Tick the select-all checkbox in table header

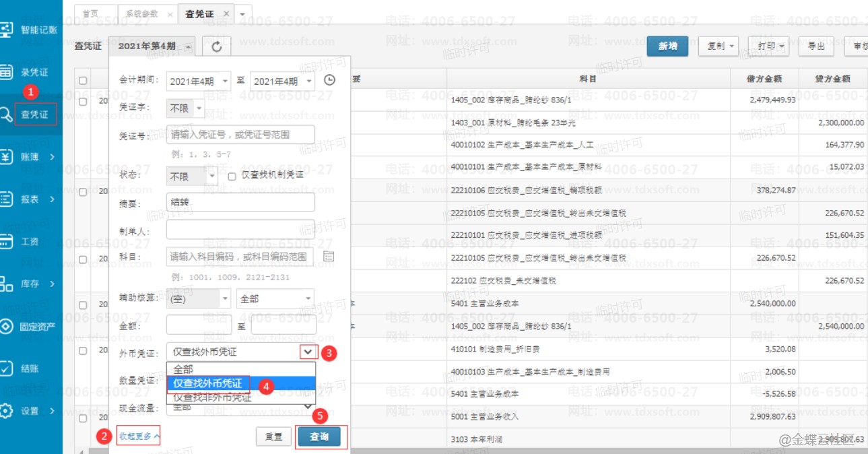[x=83, y=80]
